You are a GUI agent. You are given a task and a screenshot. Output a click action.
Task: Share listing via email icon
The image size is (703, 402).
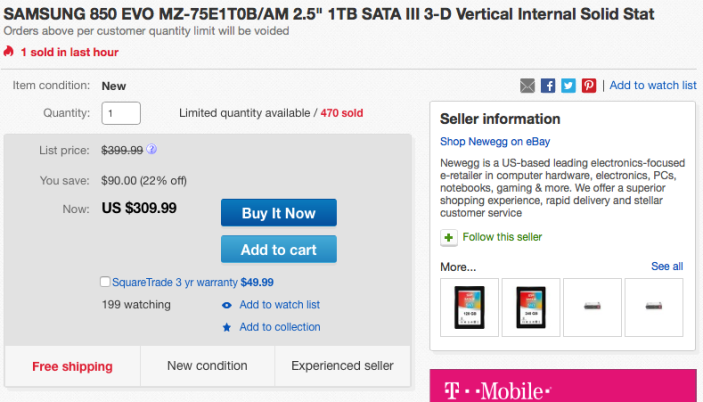click(528, 86)
